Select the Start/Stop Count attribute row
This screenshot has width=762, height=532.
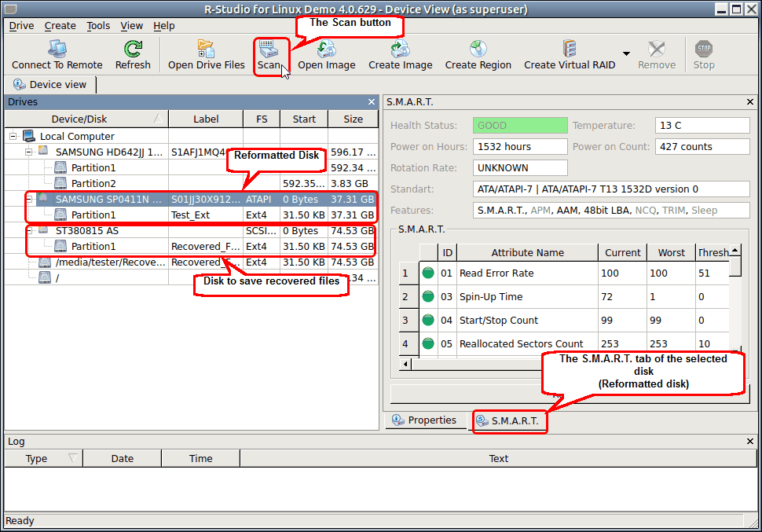[565, 320]
